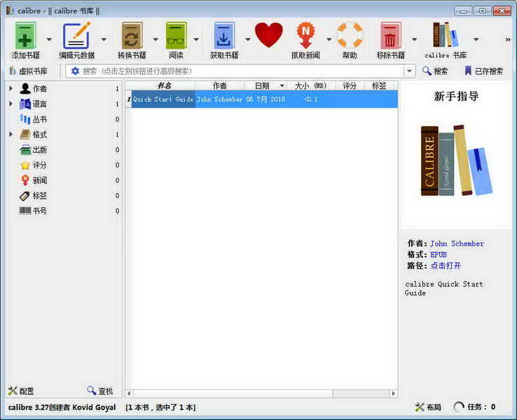Click the 搜索 magnifier search button
Viewport: 517px width, 420px height.
[x=435, y=71]
